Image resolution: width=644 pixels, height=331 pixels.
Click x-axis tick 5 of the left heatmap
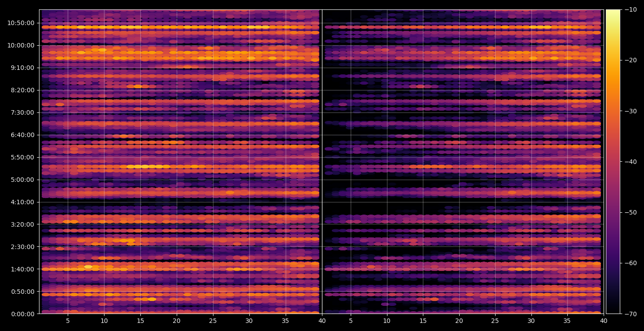click(x=68, y=321)
